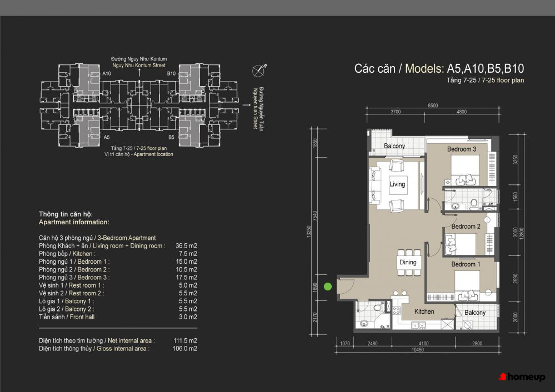Click the Models: A5,A10,B5,B10 heading
Viewport: 555px width, 392px height.
[439, 69]
